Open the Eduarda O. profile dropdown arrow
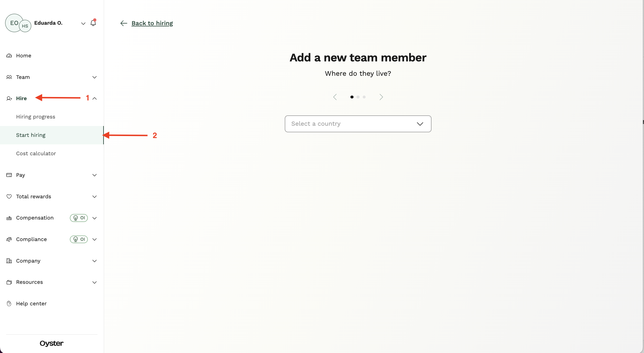Screen dimensions: 644x353 [83, 23]
